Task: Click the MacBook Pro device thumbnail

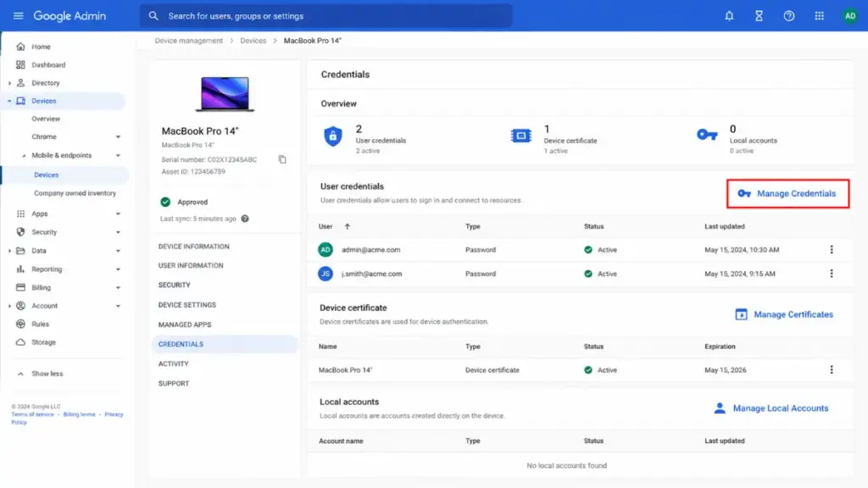Action: point(225,94)
